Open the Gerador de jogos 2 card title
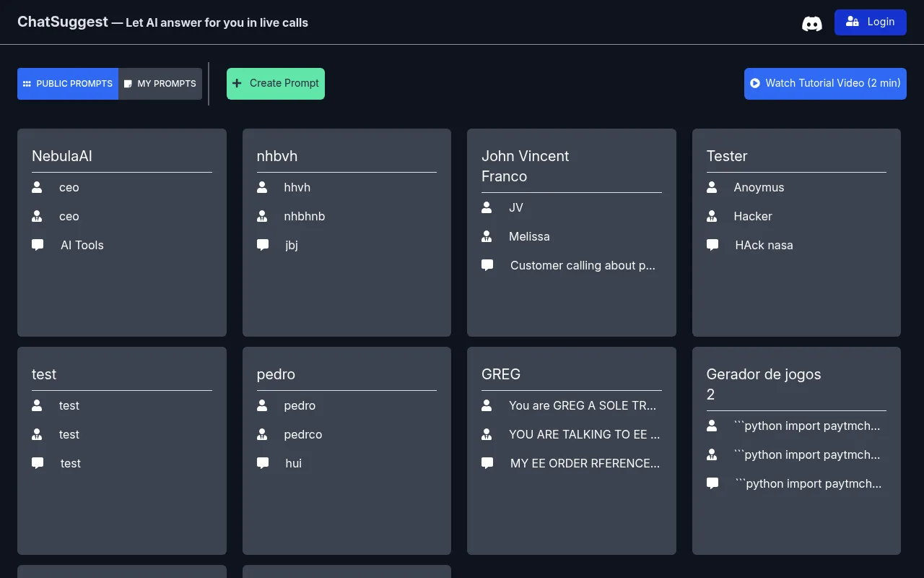This screenshot has width=924, height=578. (764, 384)
